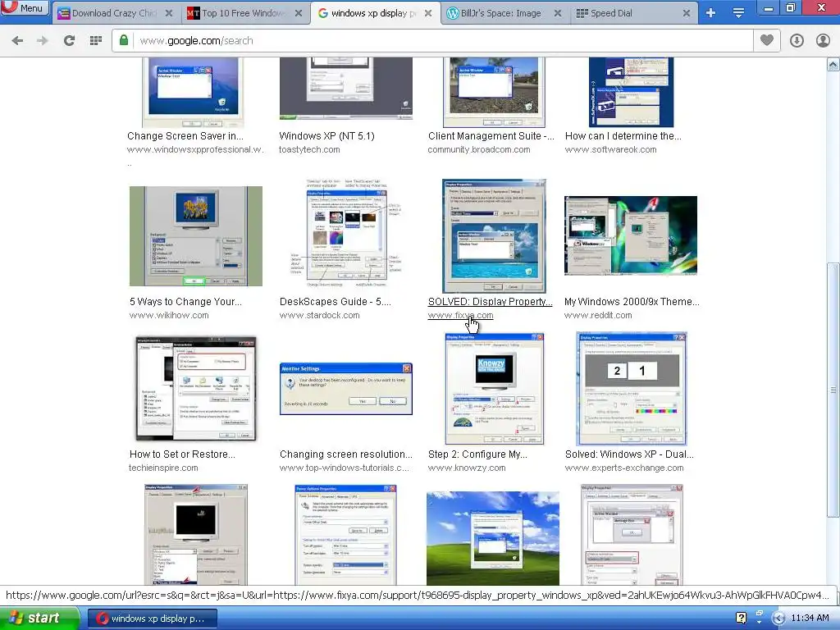Open Client Management Suite result
Screen dimensions: 840x630
pos(491,136)
